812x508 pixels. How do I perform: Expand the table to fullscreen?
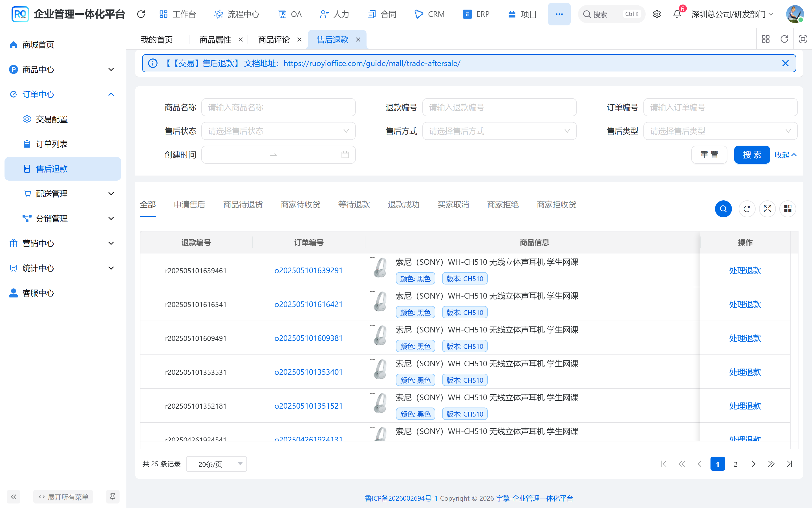point(767,209)
